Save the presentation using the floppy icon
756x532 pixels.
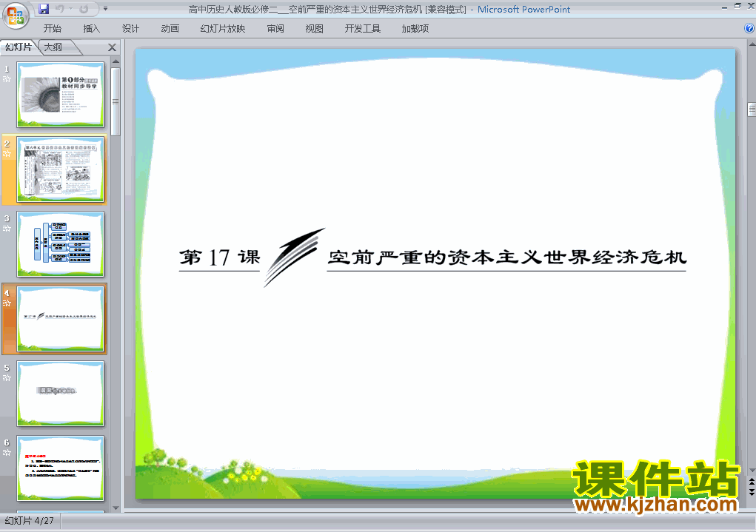pyautogui.click(x=44, y=9)
